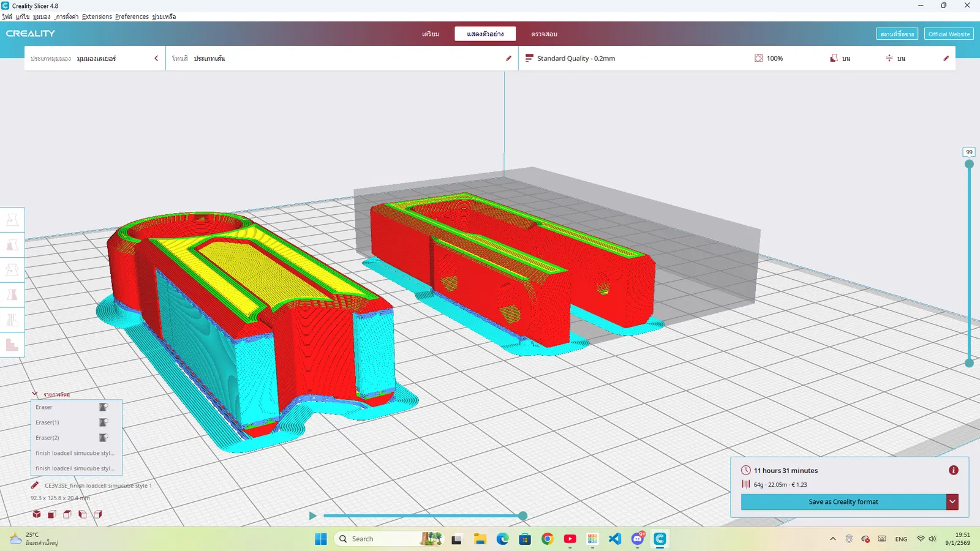This screenshot has height=551, width=980.
Task: Click the Windows Start button
Action: point(321,539)
